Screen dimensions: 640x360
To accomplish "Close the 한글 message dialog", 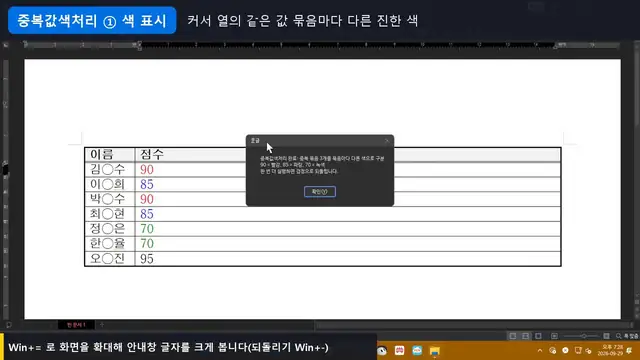I will (387, 141).
